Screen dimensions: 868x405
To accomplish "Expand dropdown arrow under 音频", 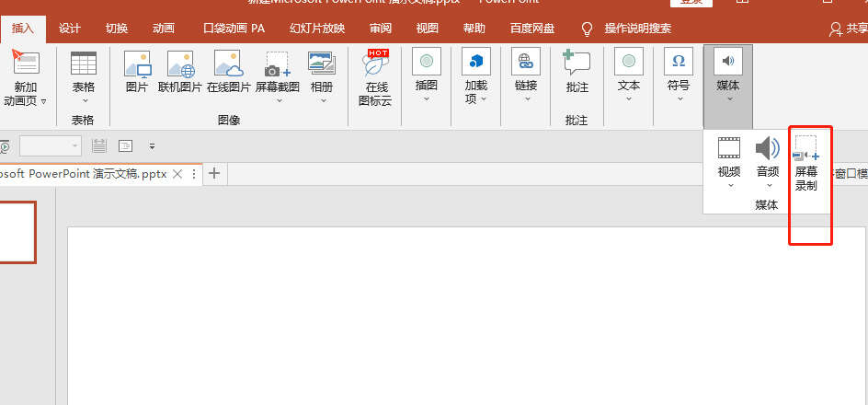I will [x=770, y=186].
